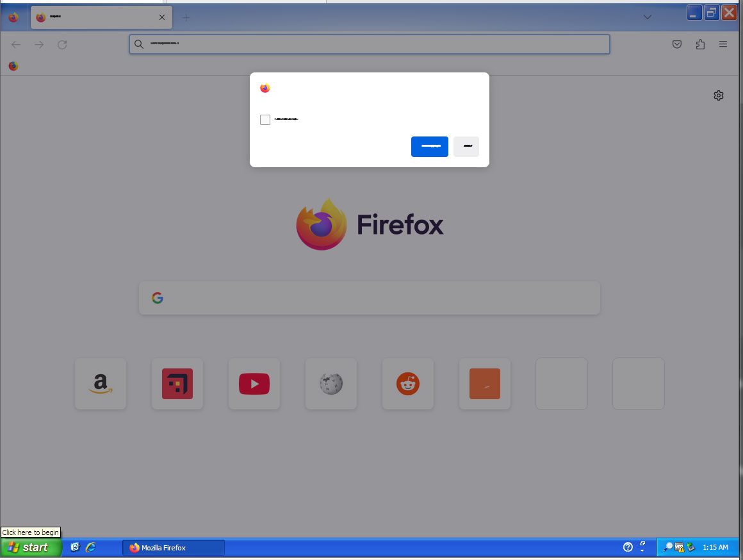Open the YouTube shortcut tile
Image resolution: width=743 pixels, height=560 pixels.
coord(254,384)
